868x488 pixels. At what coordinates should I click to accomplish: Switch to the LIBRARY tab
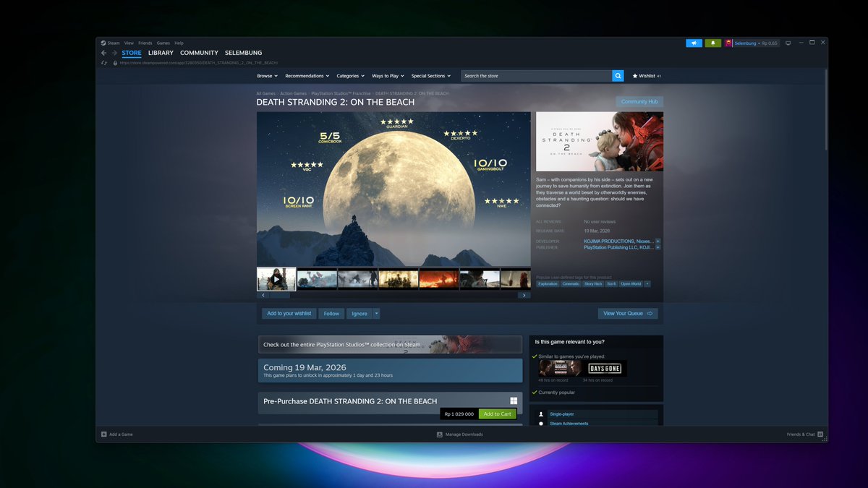tap(161, 53)
